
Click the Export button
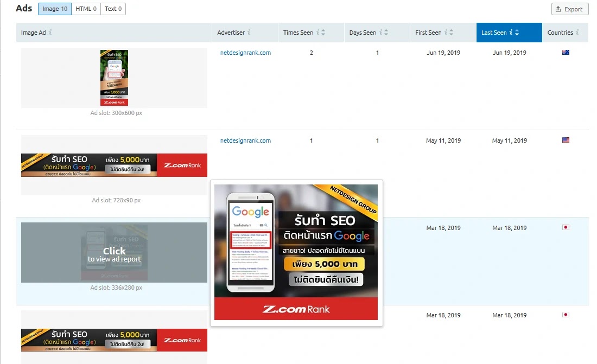569,9
